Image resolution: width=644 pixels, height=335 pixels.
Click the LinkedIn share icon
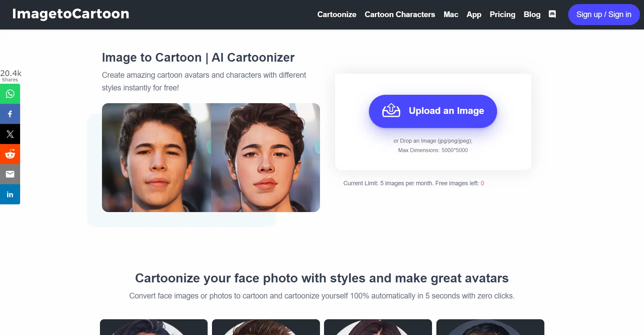click(10, 194)
